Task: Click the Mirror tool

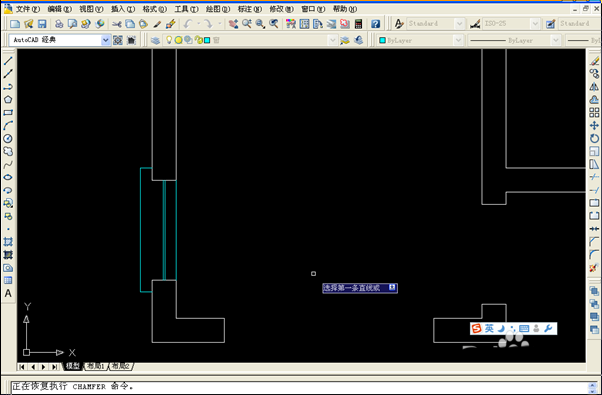Action: coord(594,87)
